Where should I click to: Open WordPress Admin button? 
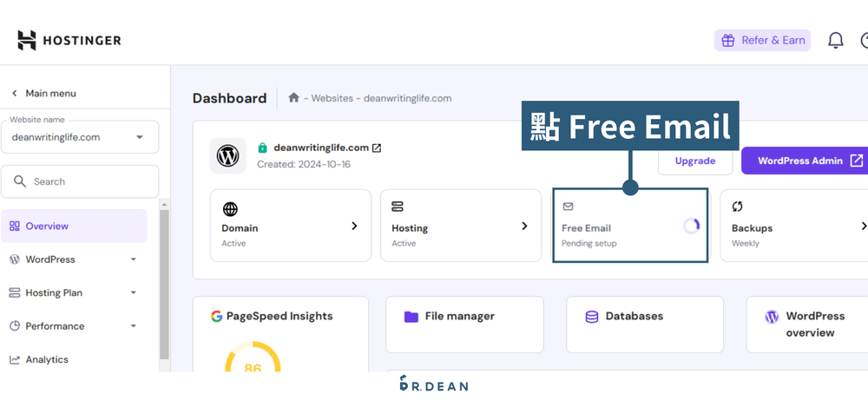[804, 161]
